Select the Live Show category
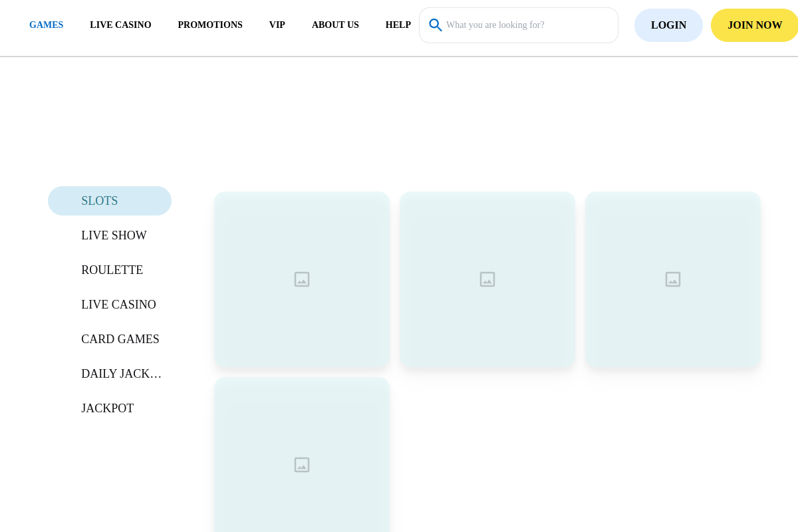Screen dimensions: 798x532 tap(110, 235)
